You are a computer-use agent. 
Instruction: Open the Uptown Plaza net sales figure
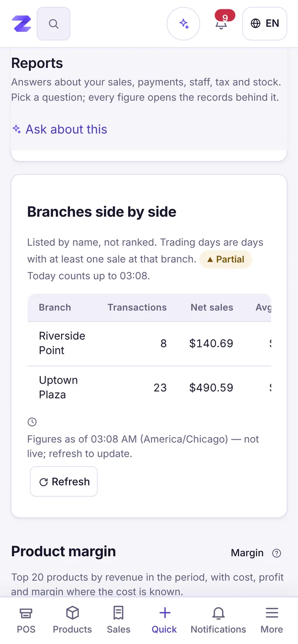pyautogui.click(x=211, y=388)
